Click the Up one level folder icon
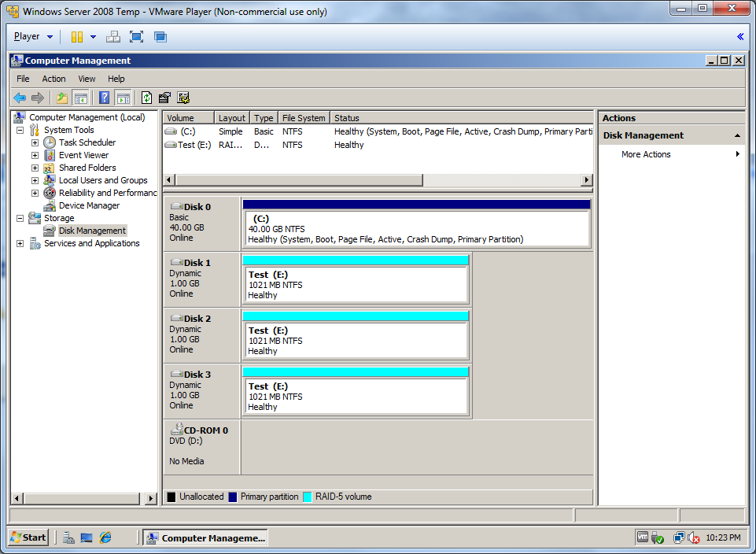 click(61, 98)
